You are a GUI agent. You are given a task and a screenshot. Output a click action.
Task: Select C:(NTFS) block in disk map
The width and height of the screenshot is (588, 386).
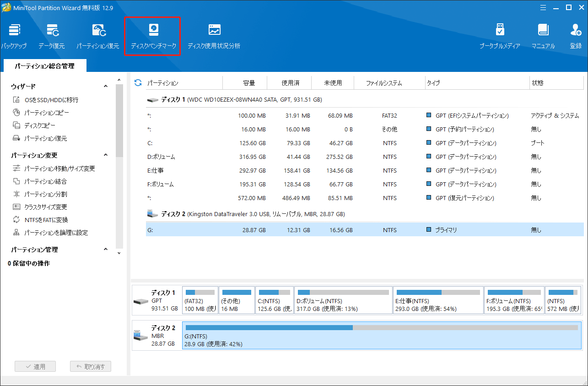point(274,300)
